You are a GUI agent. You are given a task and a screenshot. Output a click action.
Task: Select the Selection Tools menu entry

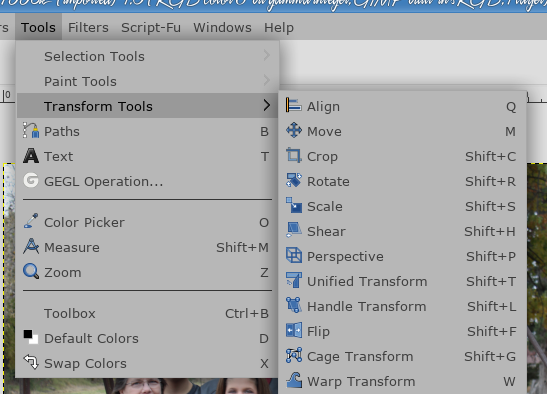point(147,56)
